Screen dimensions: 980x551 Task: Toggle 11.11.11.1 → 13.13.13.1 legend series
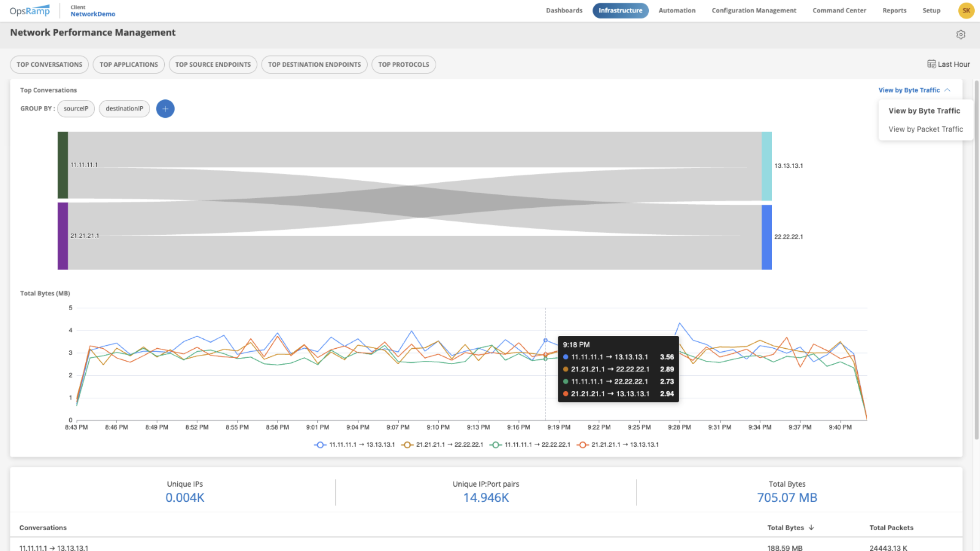[354, 444]
